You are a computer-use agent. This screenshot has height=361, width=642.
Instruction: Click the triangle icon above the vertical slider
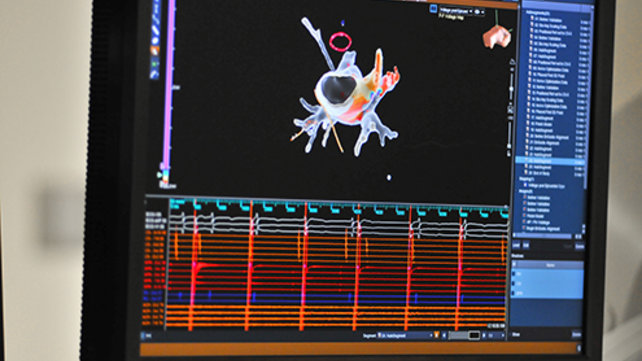[x=512, y=62]
